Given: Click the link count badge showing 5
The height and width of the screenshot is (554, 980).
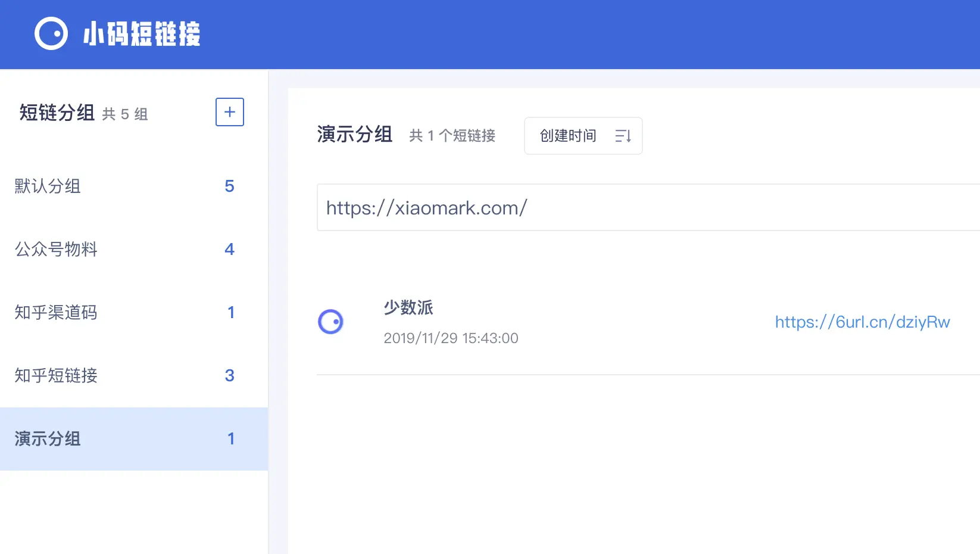Looking at the screenshot, I should [x=229, y=186].
